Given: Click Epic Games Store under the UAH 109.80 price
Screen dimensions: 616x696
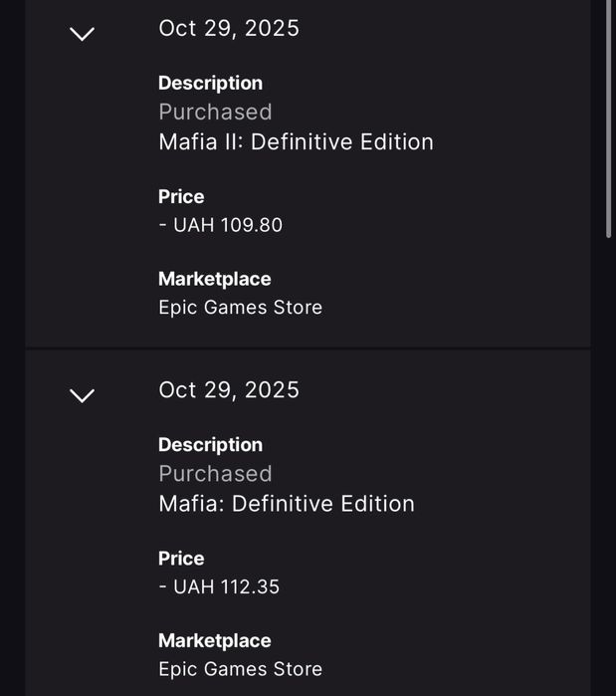Looking at the screenshot, I should (x=240, y=308).
